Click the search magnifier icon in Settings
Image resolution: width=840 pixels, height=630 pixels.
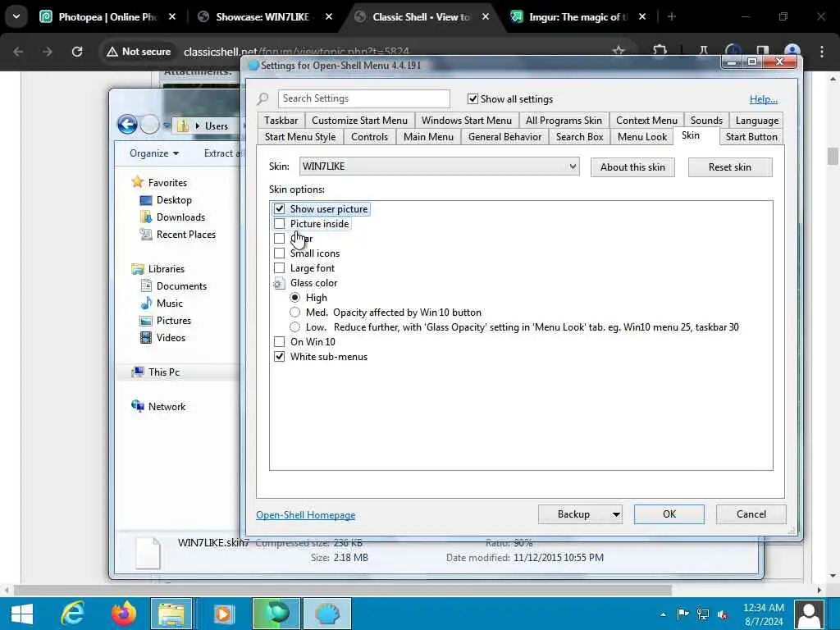tap(263, 98)
